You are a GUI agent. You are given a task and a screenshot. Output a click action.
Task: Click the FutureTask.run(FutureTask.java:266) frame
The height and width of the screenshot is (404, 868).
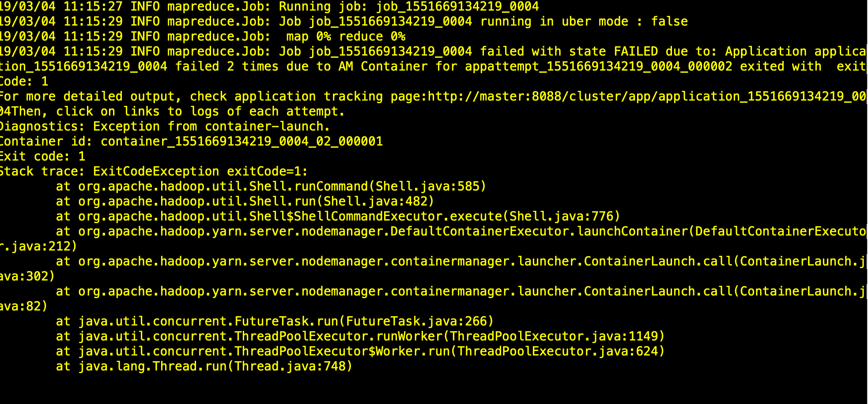pyautogui.click(x=286, y=322)
